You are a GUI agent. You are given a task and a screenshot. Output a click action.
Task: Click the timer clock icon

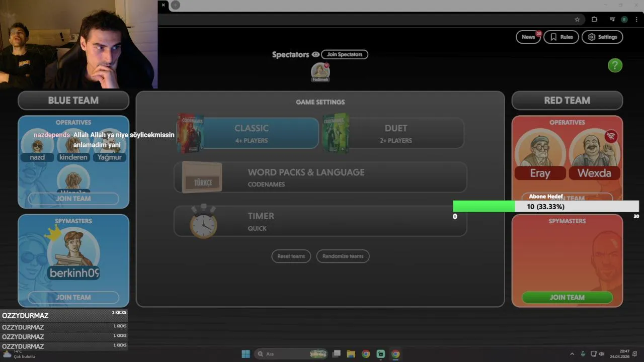(203, 222)
